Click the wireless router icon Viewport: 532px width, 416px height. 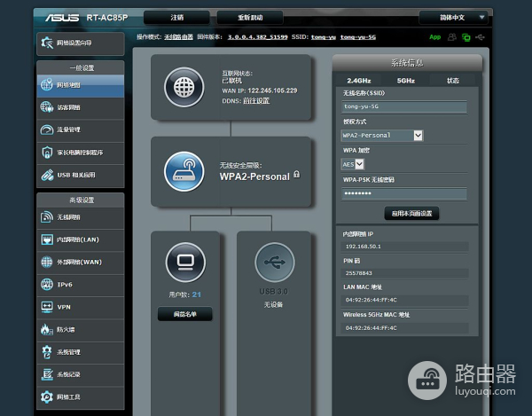[x=184, y=170]
